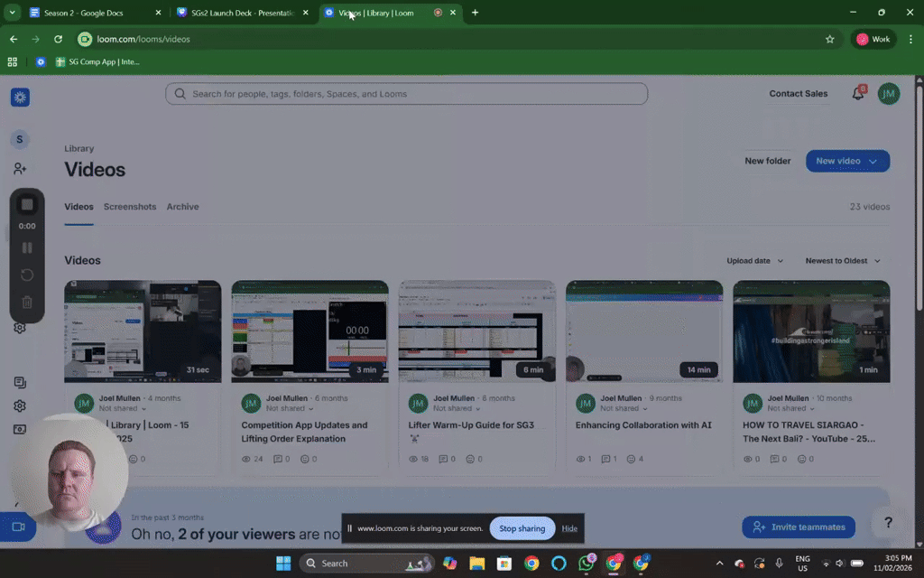924x578 pixels.
Task: Expand Not shared on the 4 months video
Action: (123, 408)
